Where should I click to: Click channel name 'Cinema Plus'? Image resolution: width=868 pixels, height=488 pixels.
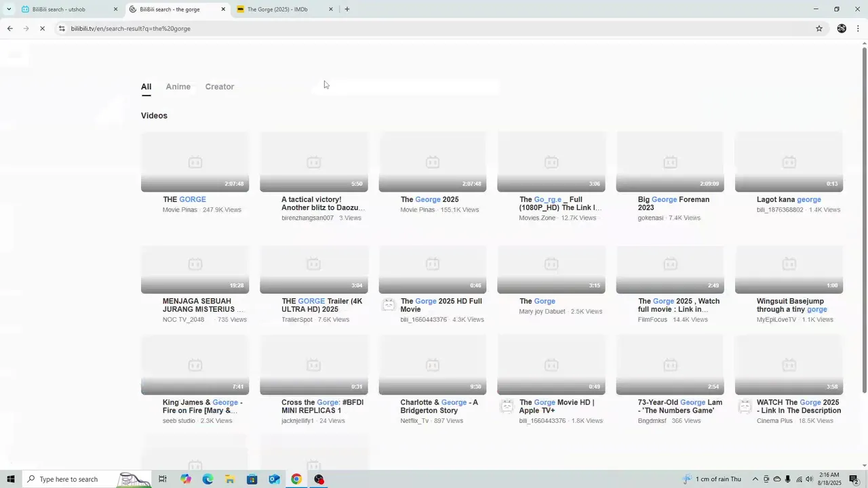coord(774,421)
